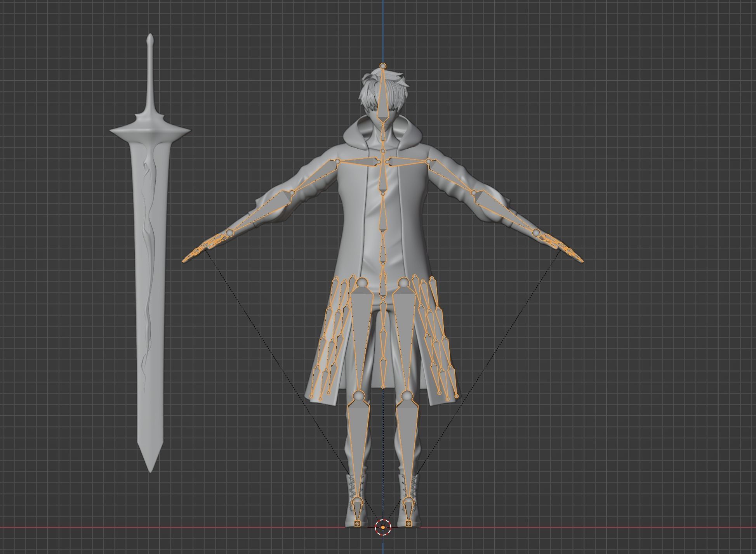This screenshot has width=756, height=554.
Task: Select the viewer's-left foot IK target square
Action: [x=358, y=524]
